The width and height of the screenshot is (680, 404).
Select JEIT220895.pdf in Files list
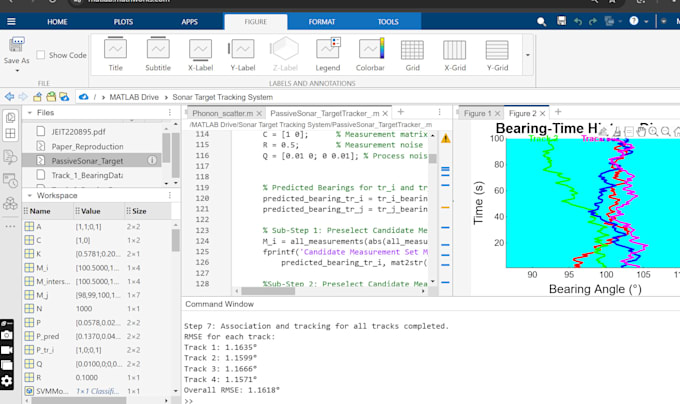click(x=77, y=130)
